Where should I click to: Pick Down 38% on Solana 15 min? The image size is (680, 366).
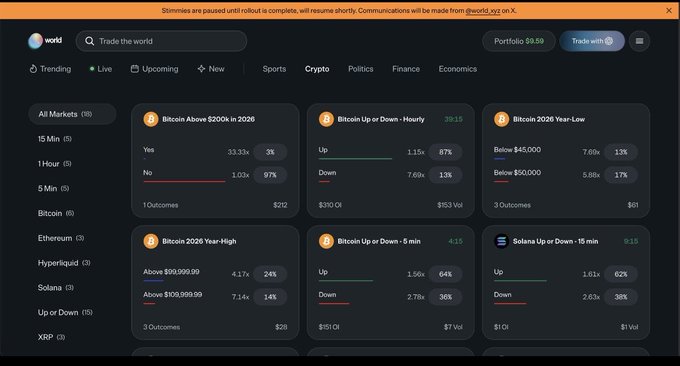[x=621, y=297]
